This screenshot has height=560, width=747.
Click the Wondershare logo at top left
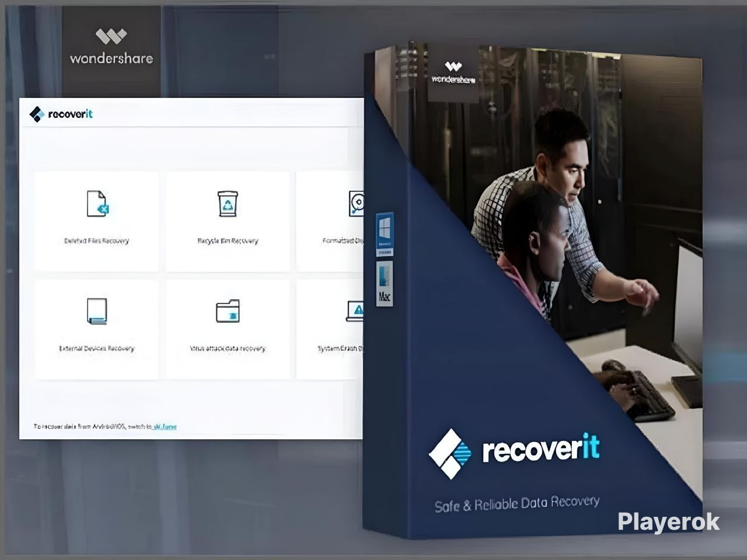pyautogui.click(x=111, y=46)
